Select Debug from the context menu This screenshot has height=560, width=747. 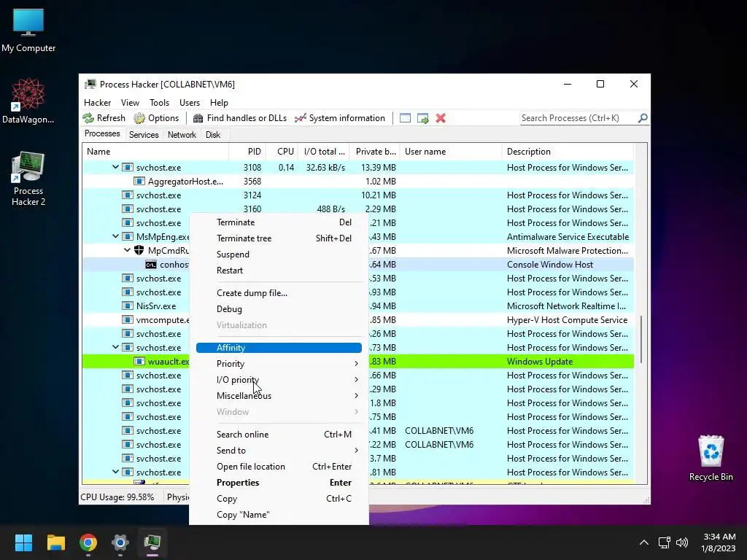(279, 309)
